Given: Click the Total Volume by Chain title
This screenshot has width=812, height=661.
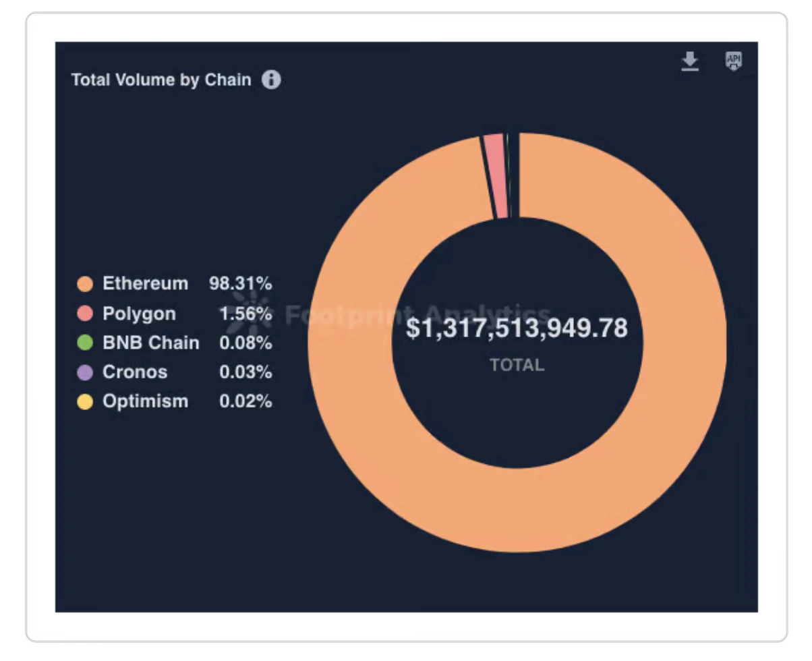Looking at the screenshot, I should click(x=161, y=80).
